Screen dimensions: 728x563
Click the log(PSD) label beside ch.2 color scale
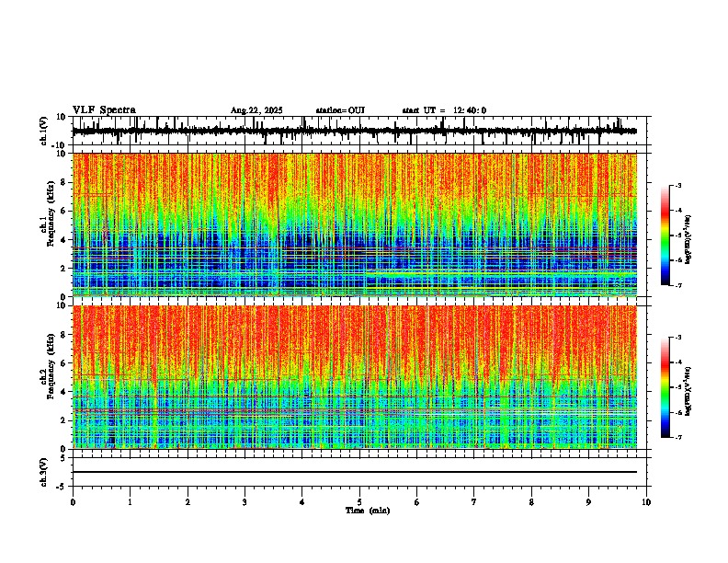pyautogui.click(x=689, y=391)
